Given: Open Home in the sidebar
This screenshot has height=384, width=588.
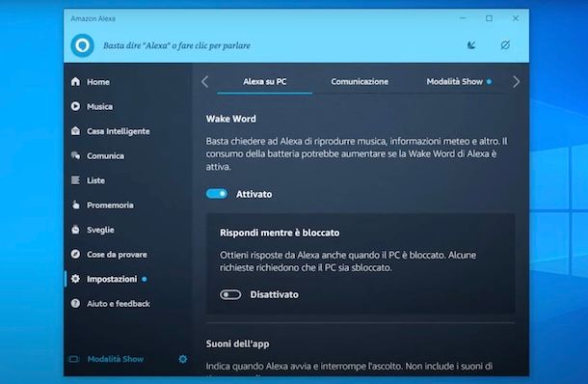Looking at the screenshot, I should click(98, 82).
